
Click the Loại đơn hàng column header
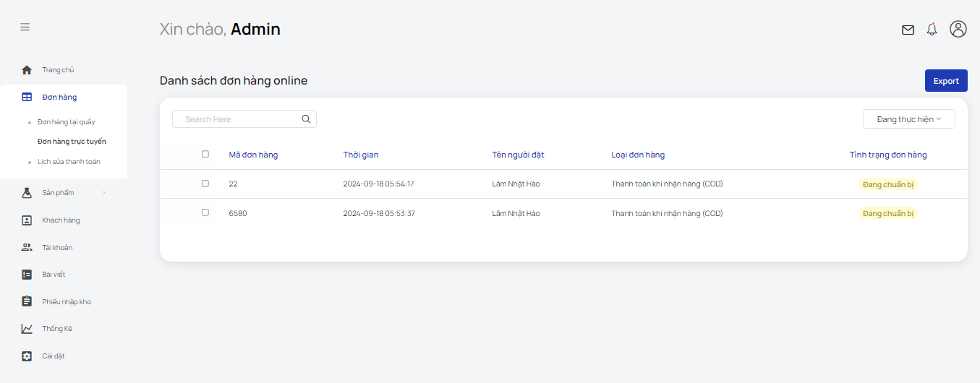[638, 155]
